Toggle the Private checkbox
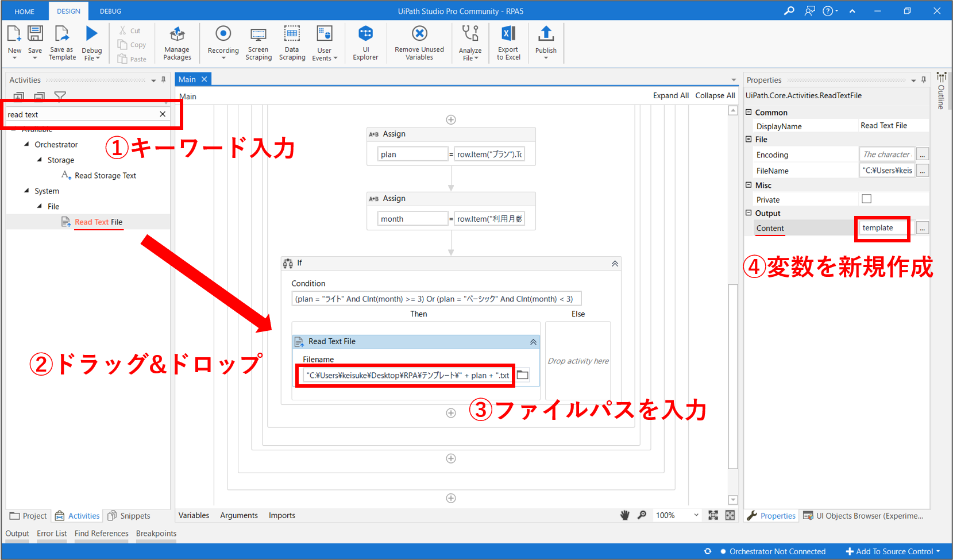 (x=866, y=199)
